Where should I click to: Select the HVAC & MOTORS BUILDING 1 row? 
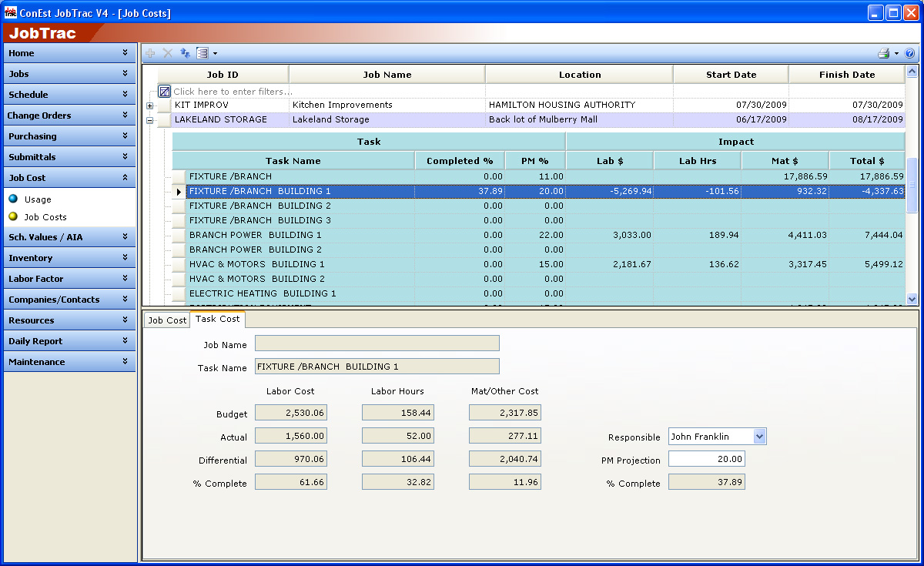(x=538, y=264)
